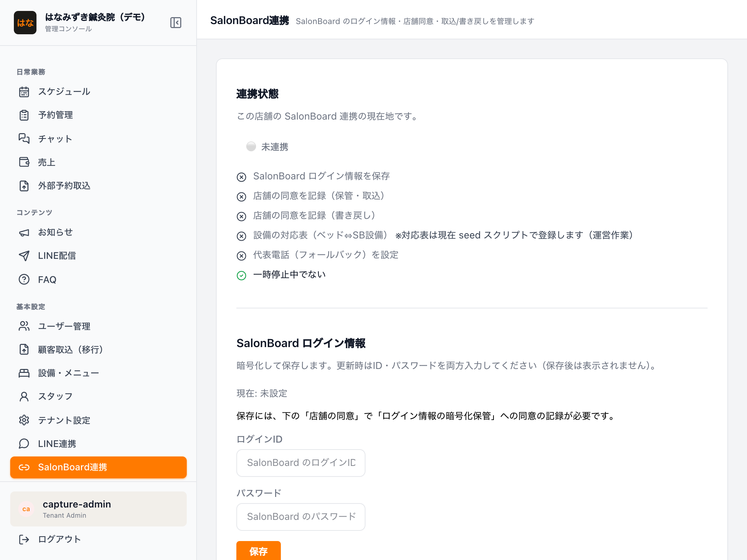Click the スケジュール calendar icon
The image size is (747, 560).
[24, 92]
